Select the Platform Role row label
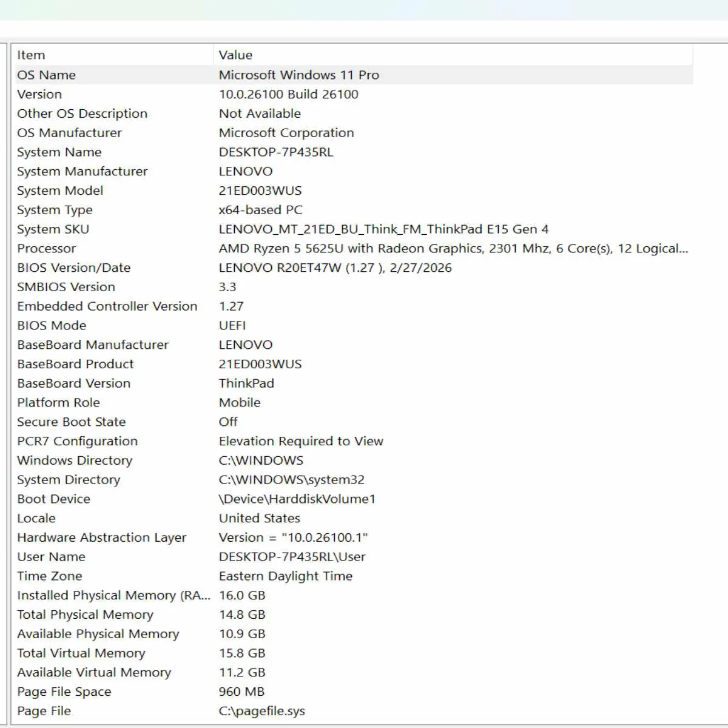Image resolution: width=728 pixels, height=728 pixels. pos(58,403)
